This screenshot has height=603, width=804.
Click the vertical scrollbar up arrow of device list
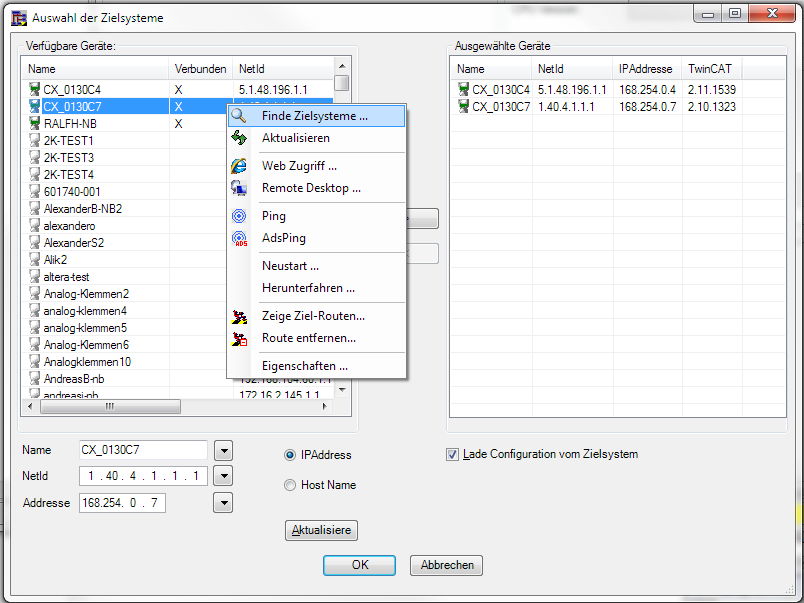pyautogui.click(x=342, y=66)
